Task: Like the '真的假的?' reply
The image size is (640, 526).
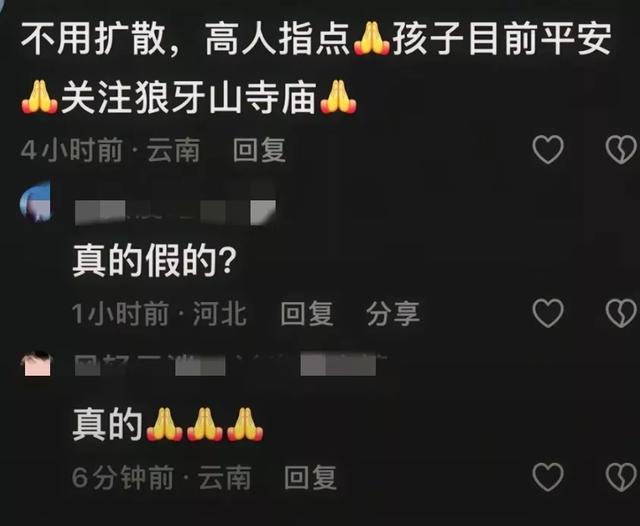Action: pos(548,313)
